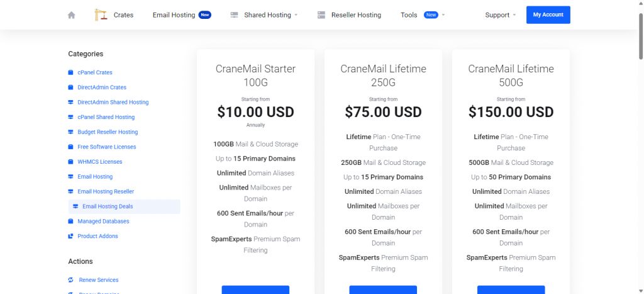Go to Reseller Hosting menu
Viewport: 644px width, 294px height.
pos(356,15)
